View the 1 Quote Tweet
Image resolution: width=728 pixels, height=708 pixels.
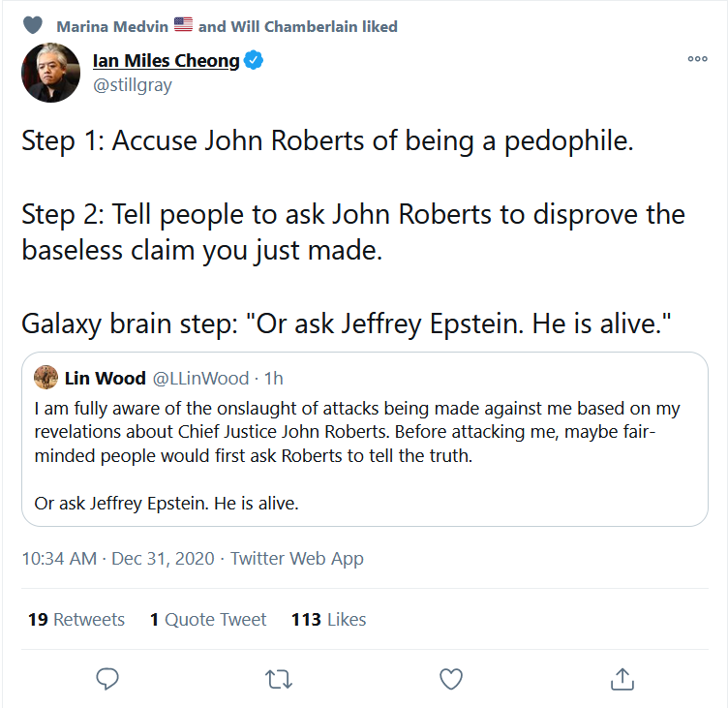[x=208, y=619]
